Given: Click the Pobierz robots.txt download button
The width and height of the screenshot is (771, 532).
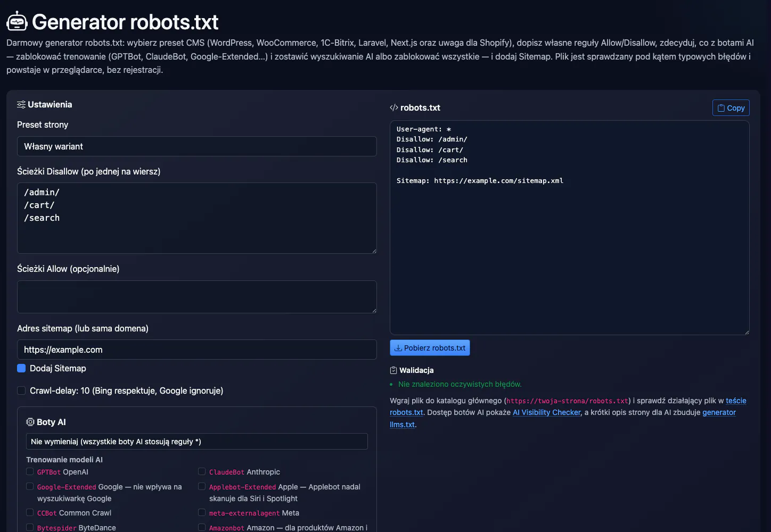Looking at the screenshot, I should [430, 348].
